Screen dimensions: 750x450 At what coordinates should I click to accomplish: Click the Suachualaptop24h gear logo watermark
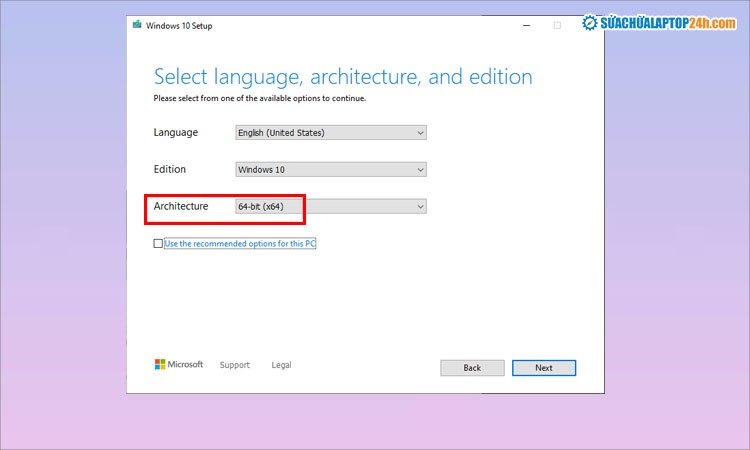(x=591, y=23)
